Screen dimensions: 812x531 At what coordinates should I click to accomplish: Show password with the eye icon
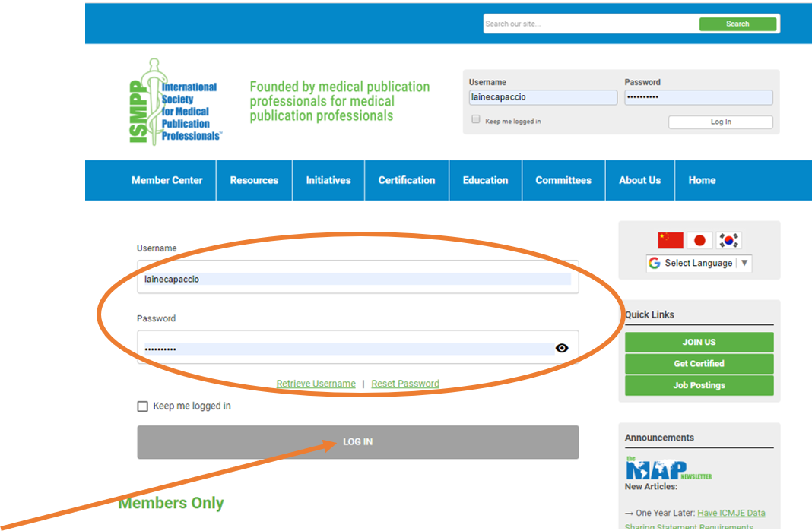pyautogui.click(x=562, y=348)
